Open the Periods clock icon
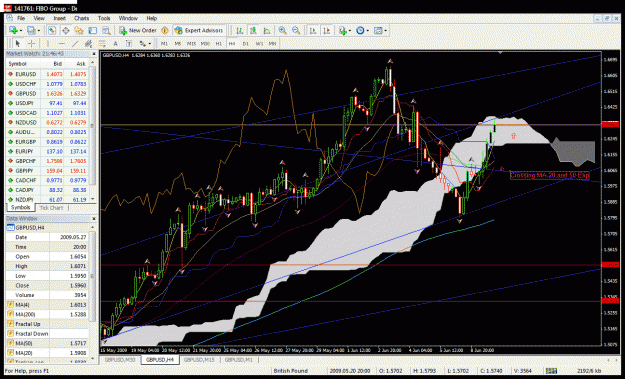The width and height of the screenshot is (625, 379). click(360, 30)
